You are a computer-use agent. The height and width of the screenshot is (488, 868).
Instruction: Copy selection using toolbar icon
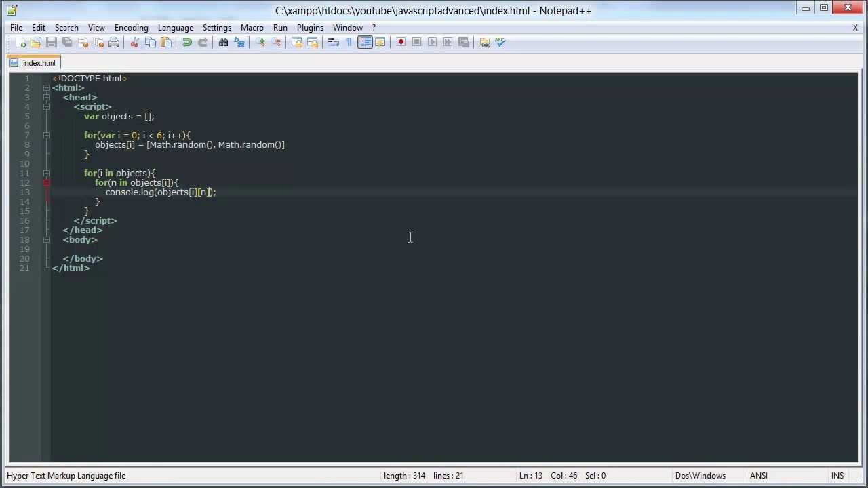pos(151,43)
